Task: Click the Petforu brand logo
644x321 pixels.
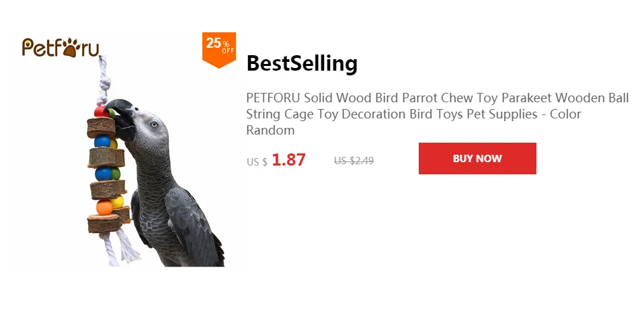Action: [61, 47]
